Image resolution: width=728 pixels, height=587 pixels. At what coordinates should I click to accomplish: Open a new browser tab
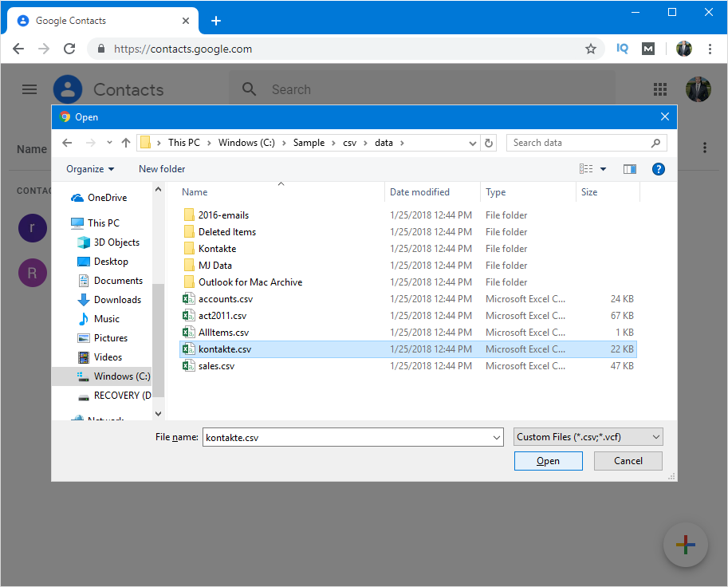click(x=216, y=21)
